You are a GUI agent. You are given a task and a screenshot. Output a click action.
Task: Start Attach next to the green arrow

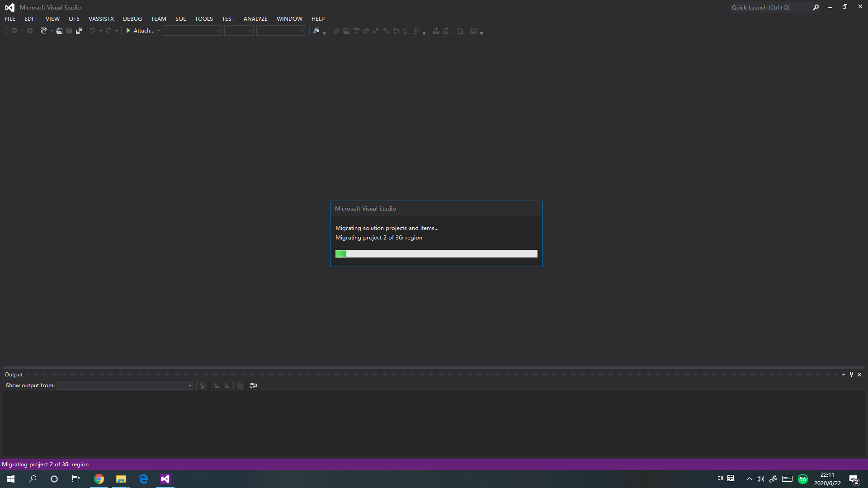[129, 30]
